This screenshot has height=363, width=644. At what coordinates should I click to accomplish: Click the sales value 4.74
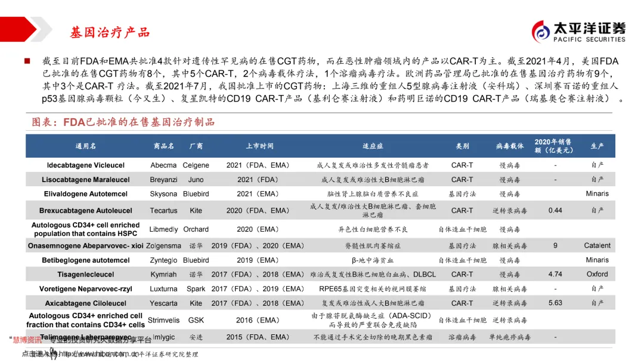(x=555, y=274)
